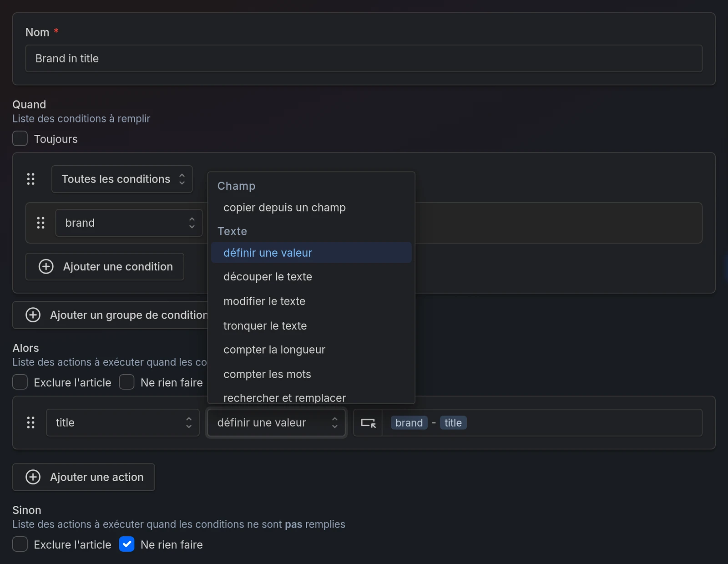Click the title tag in value field
The image size is (728, 564).
453,423
